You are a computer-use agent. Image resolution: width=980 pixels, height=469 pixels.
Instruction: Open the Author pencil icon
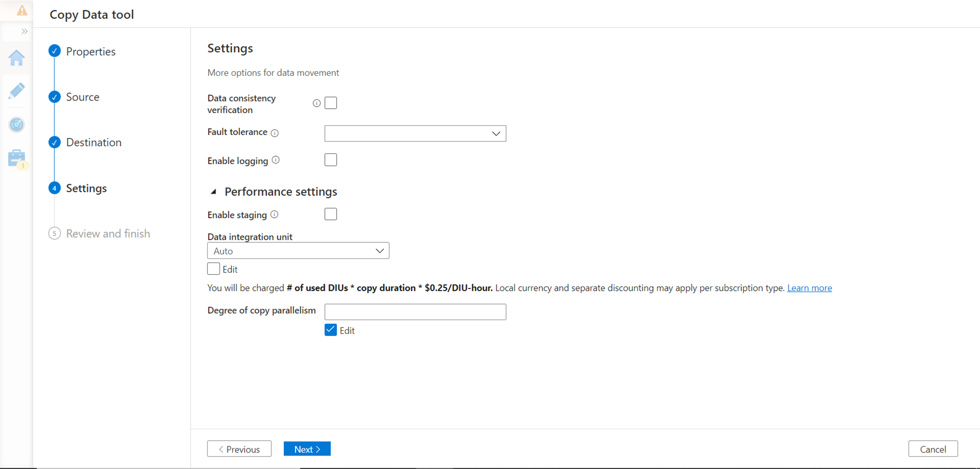tap(17, 91)
